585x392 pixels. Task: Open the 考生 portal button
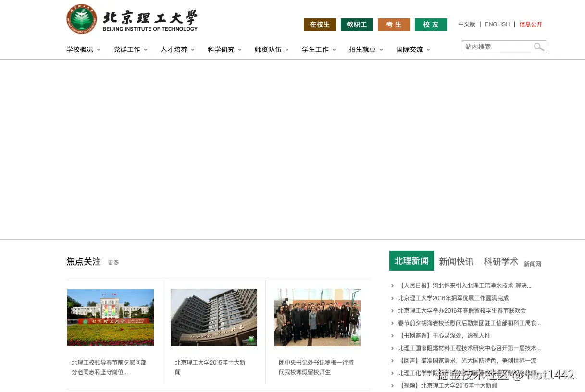click(394, 24)
